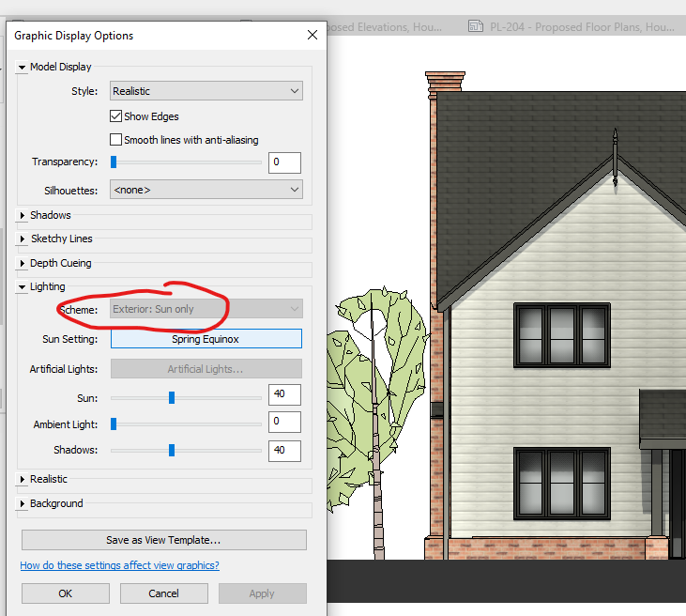Click the Spring Equinox sun setting button
This screenshot has height=616, width=686.
pyautogui.click(x=206, y=339)
